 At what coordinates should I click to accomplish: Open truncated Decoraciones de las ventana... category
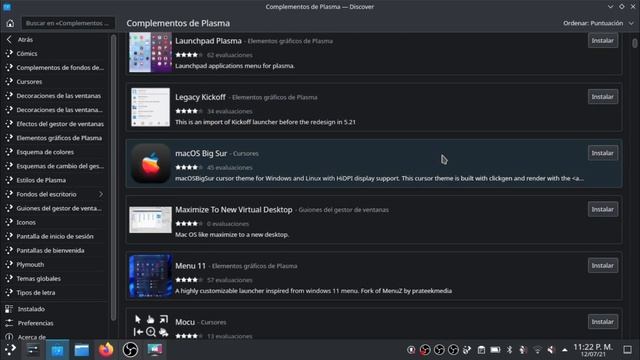55,110
